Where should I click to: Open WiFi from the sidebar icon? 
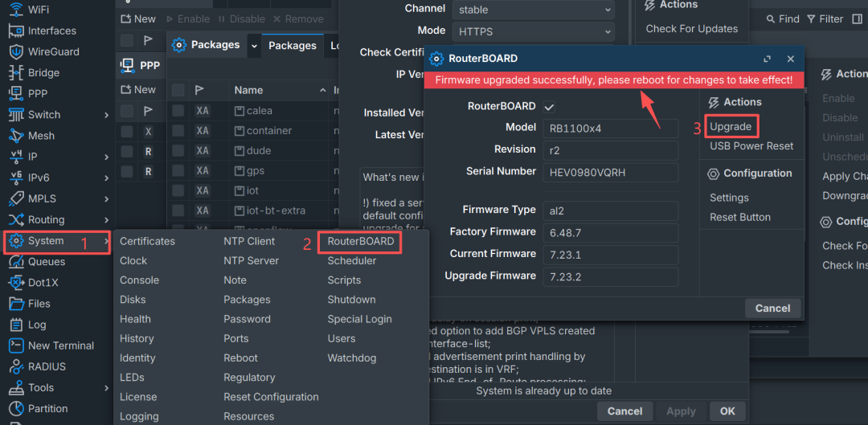pyautogui.click(x=17, y=10)
